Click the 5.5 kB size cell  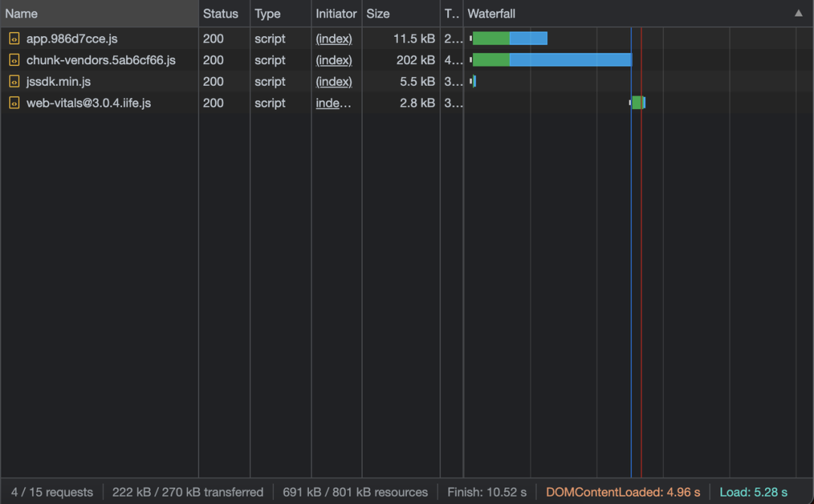pyautogui.click(x=418, y=81)
